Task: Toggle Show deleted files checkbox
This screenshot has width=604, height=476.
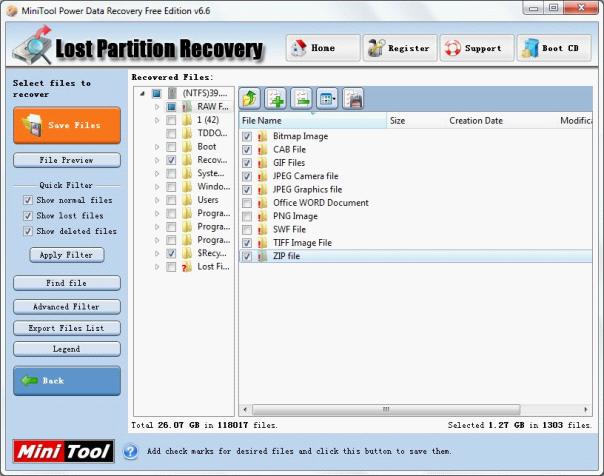Action: coord(28,231)
